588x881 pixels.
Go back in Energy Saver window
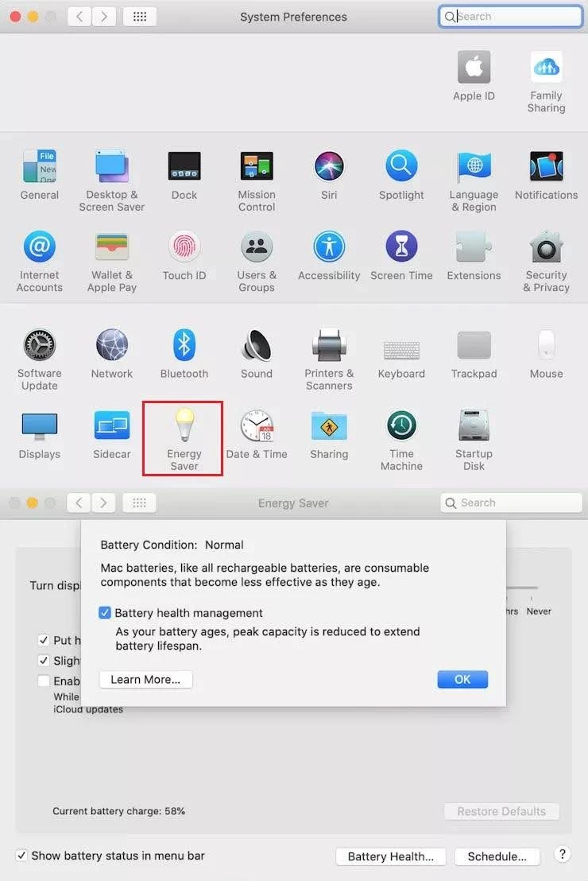[79, 503]
